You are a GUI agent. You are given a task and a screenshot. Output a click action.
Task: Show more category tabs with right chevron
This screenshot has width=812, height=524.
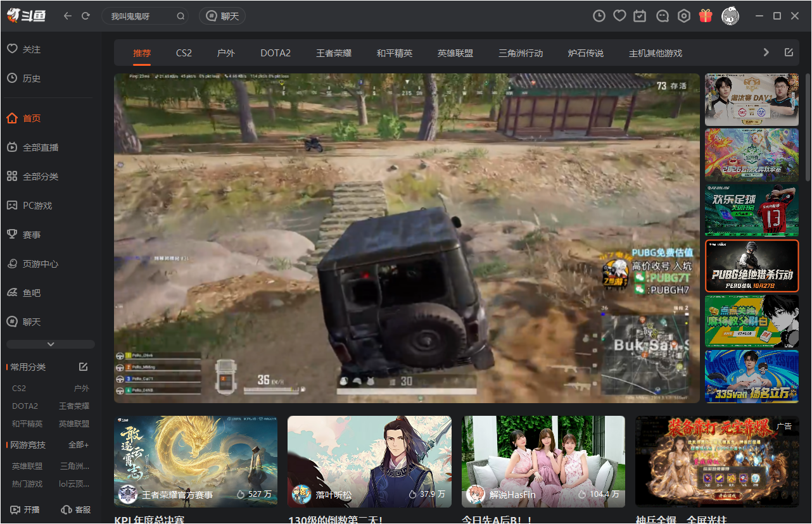(x=766, y=53)
